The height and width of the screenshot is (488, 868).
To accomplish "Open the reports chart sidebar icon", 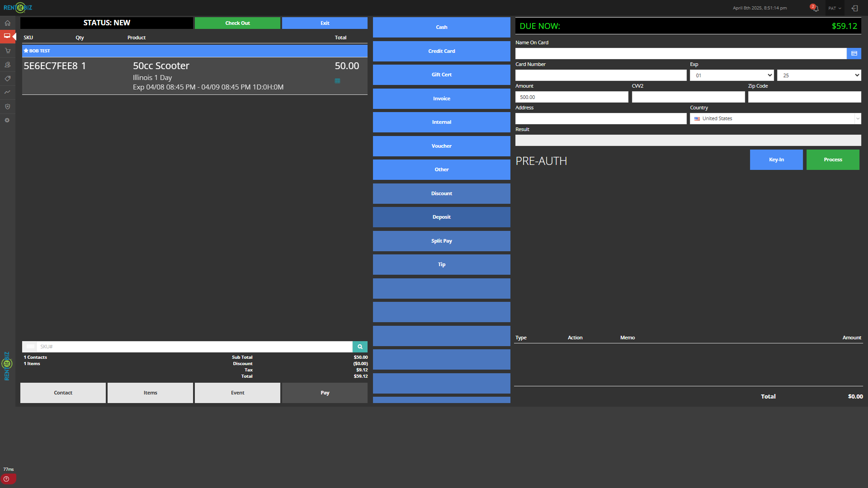I will click(x=8, y=92).
